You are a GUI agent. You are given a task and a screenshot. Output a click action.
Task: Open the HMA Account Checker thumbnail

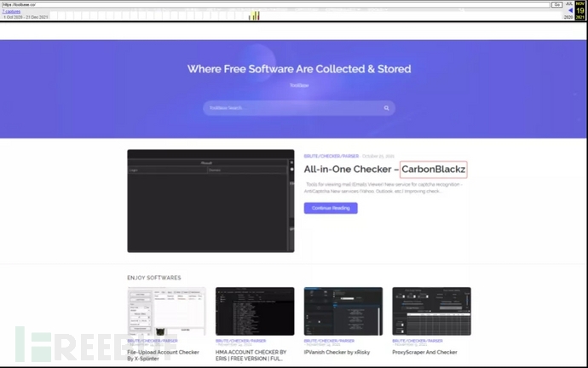[255, 311]
